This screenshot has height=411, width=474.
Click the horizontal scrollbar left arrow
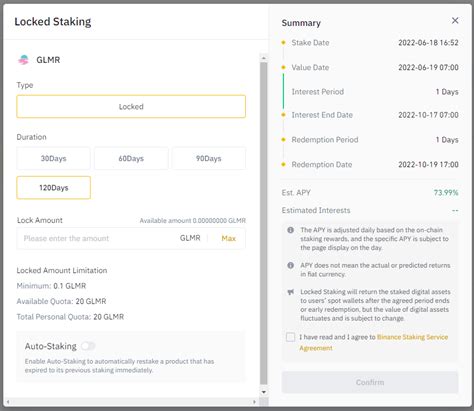click(x=8, y=402)
